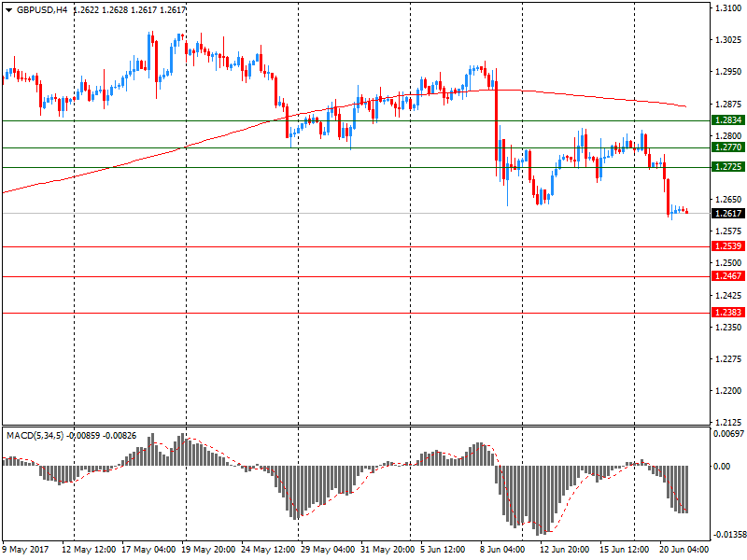Click the OHLC values 1.2622 1.2628 1.2617

115,10
